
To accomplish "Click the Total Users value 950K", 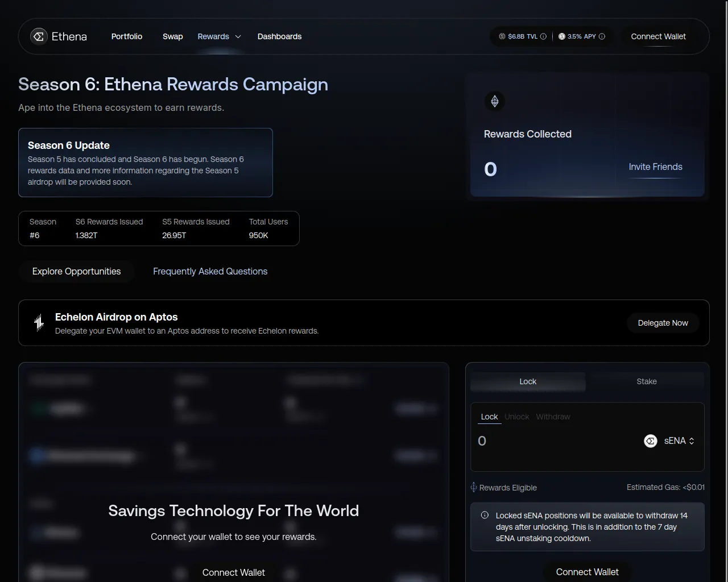I will tap(259, 235).
